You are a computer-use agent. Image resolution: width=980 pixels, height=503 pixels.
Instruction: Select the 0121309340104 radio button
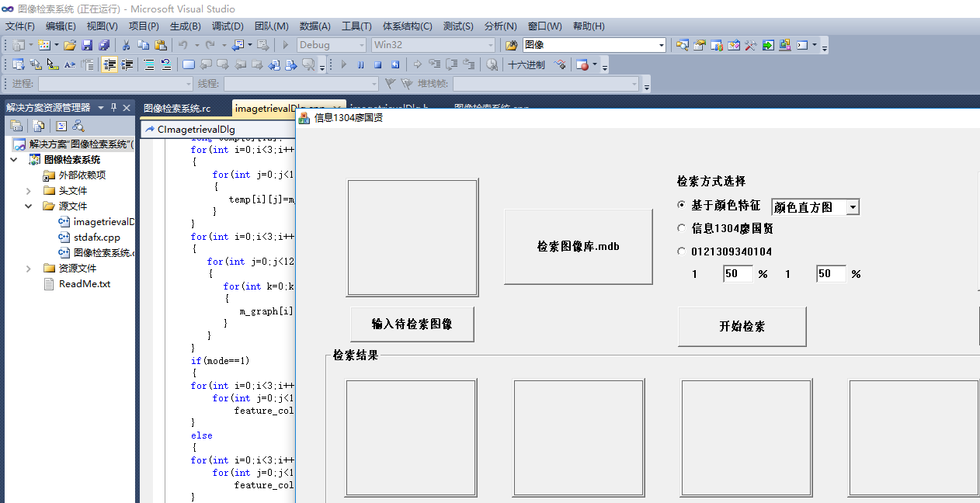coord(682,251)
